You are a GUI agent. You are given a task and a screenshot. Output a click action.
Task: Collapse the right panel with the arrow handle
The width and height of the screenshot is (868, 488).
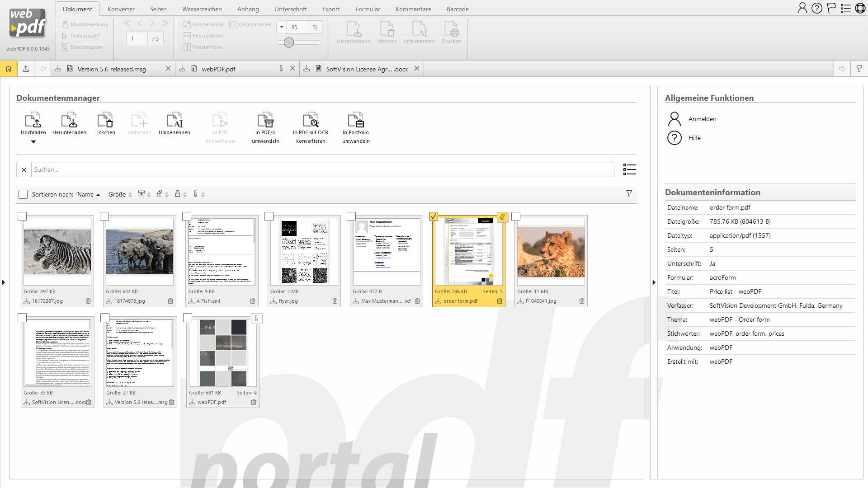(x=654, y=282)
